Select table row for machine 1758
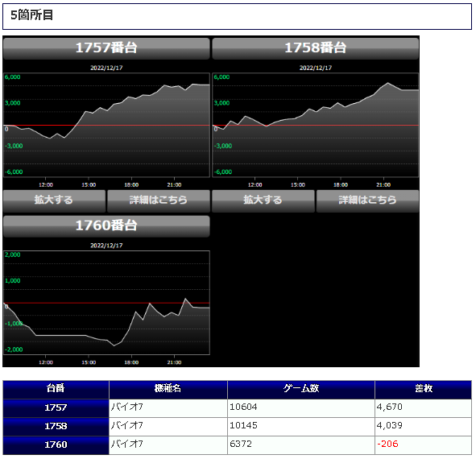The image size is (476, 459). click(238, 427)
